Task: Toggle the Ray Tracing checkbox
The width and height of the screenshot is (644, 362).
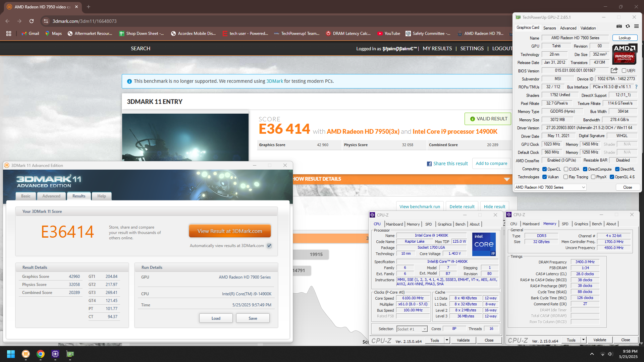Action: tap(566, 177)
